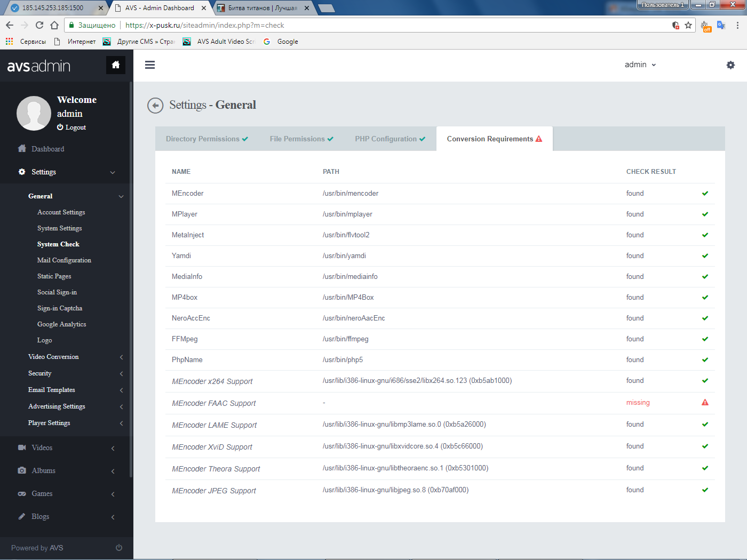The image size is (747, 560).
Task: Click the browser bookmark star icon
Action: (x=688, y=25)
